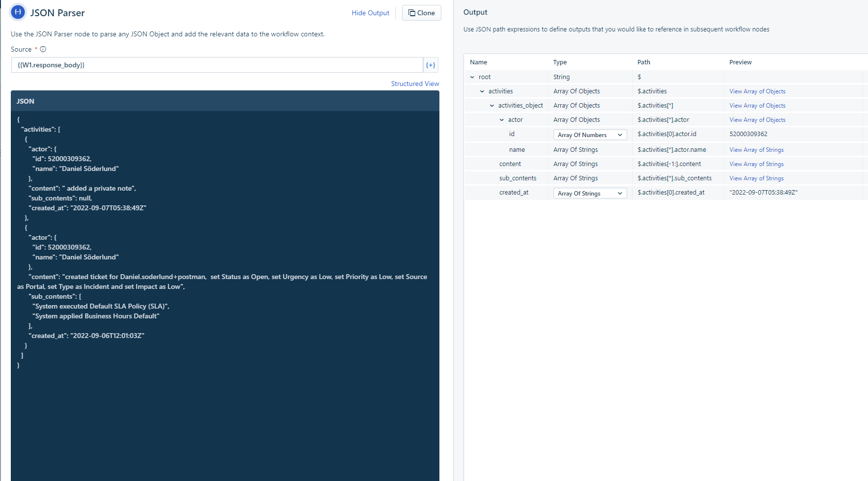Click the "2022-09-07T05:38:49Z" preview value

click(x=763, y=192)
